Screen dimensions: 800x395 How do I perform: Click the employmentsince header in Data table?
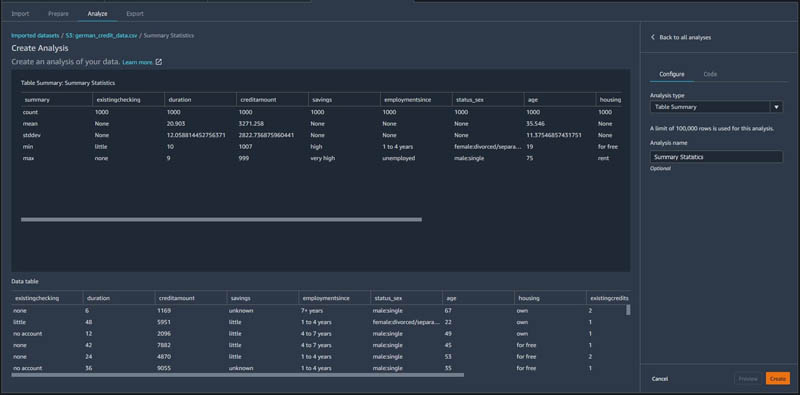(326, 298)
